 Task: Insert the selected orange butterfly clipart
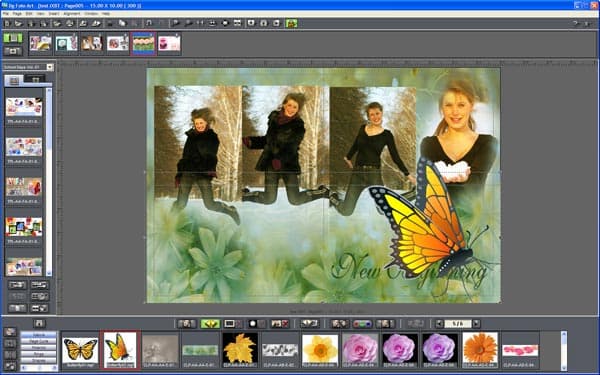[x=120, y=349]
